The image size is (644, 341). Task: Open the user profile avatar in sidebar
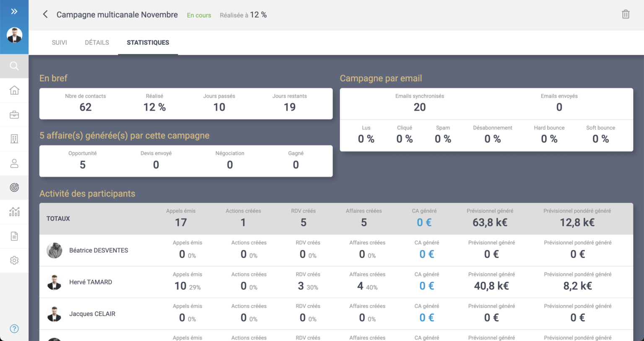[14, 35]
